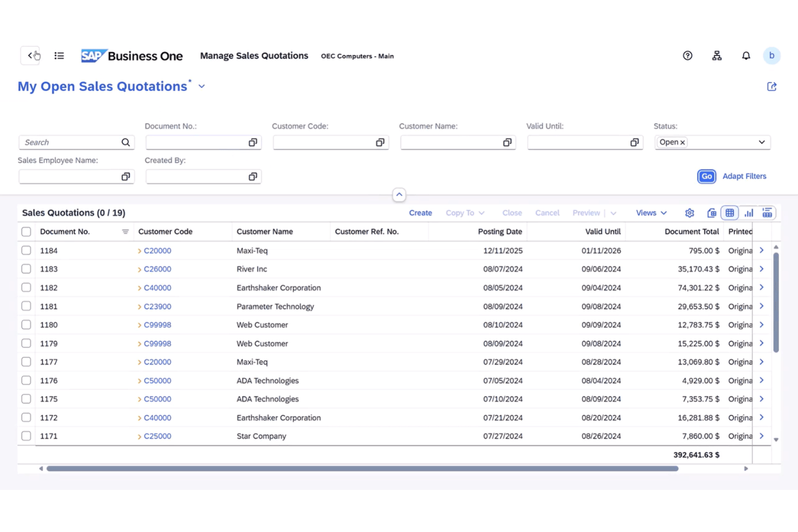Open customer link C40000 for document 1182

pos(157,288)
